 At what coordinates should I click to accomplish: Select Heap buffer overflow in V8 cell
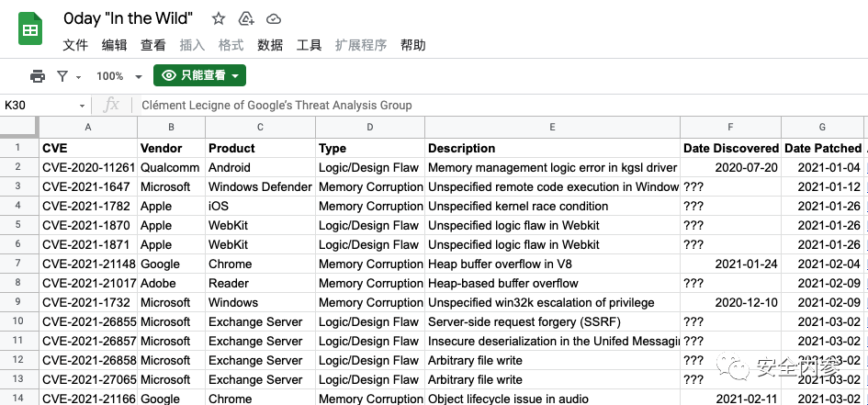(x=552, y=264)
